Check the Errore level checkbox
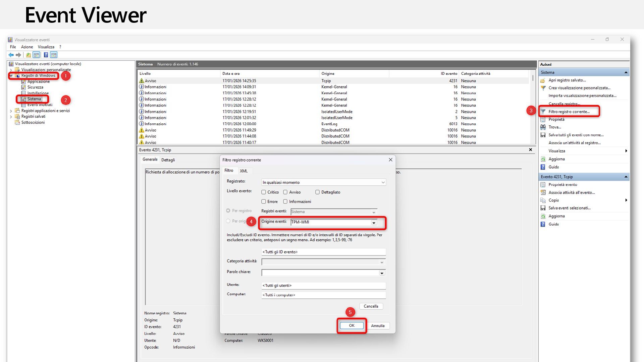 264,202
